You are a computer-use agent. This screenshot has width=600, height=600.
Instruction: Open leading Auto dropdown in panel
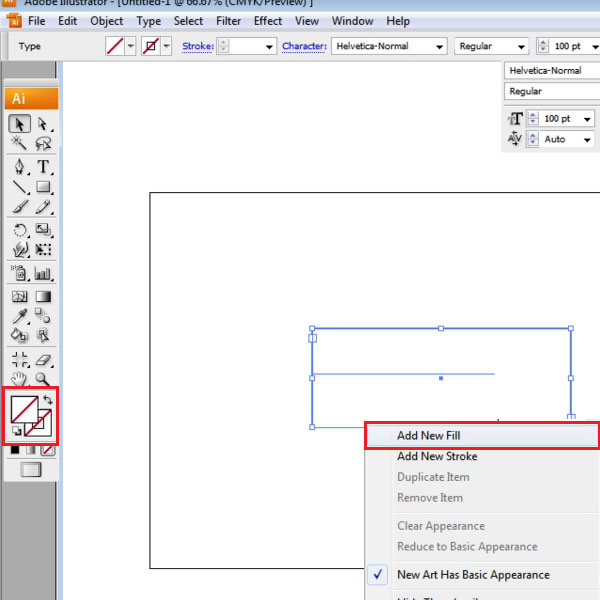click(587, 139)
